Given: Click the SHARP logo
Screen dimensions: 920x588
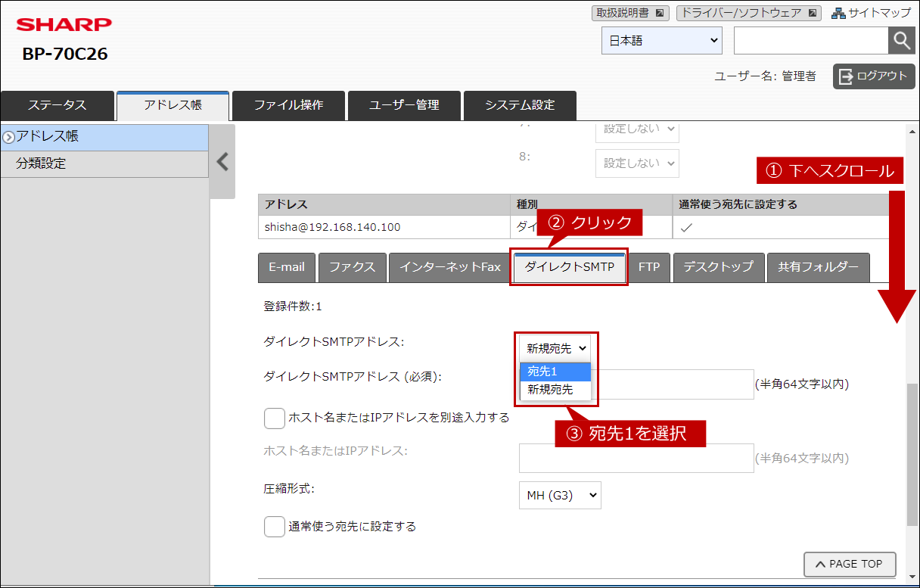Looking at the screenshot, I should pos(64,25).
